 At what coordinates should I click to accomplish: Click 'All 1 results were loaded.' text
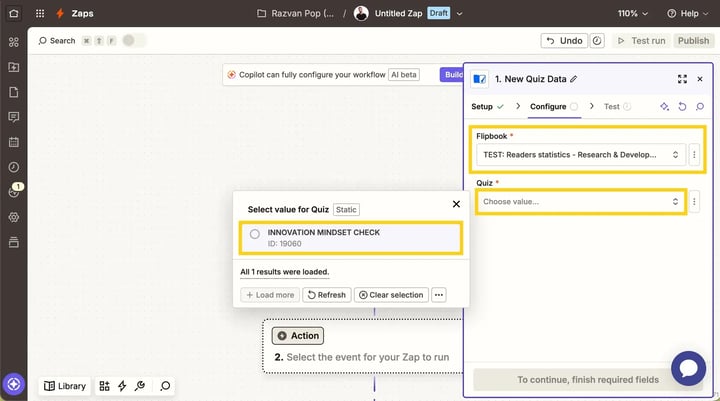tap(285, 272)
